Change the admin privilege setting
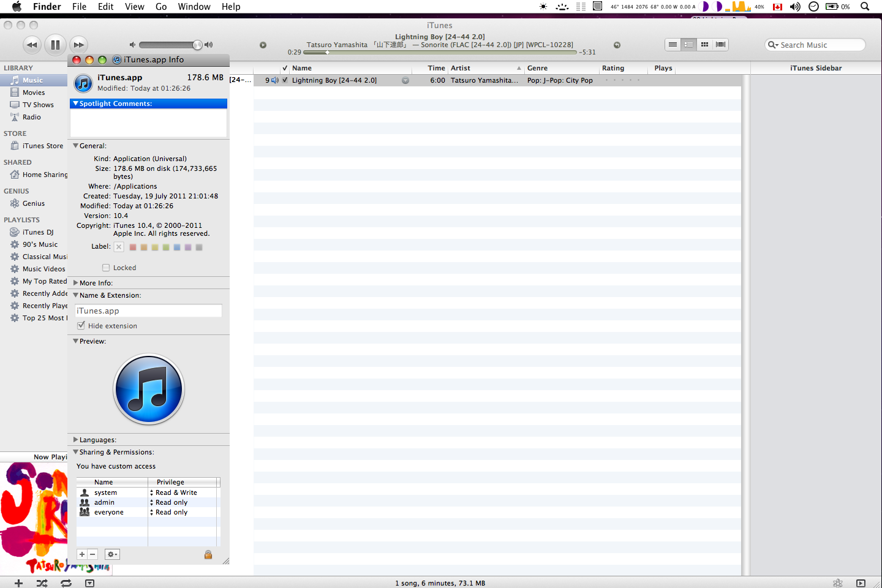The width and height of the screenshot is (882, 588). [183, 502]
